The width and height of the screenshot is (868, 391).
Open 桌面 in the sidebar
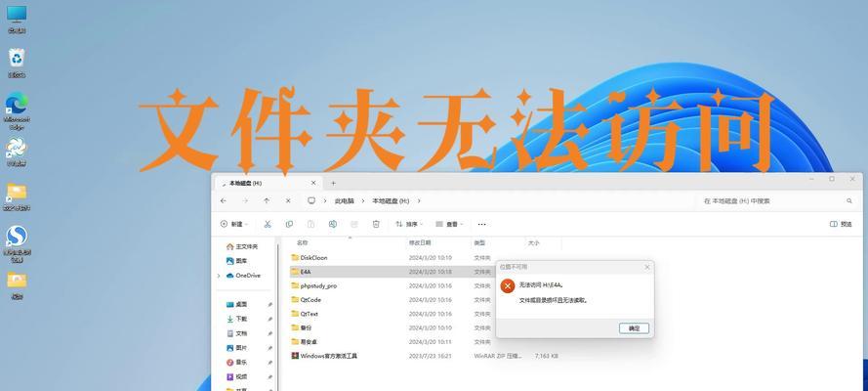pyautogui.click(x=236, y=305)
